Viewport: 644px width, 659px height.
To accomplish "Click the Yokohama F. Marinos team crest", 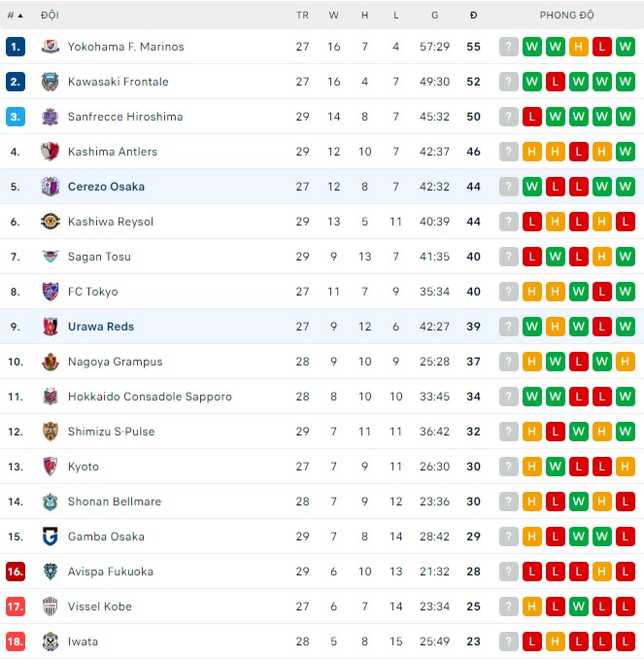I will pos(51,47).
